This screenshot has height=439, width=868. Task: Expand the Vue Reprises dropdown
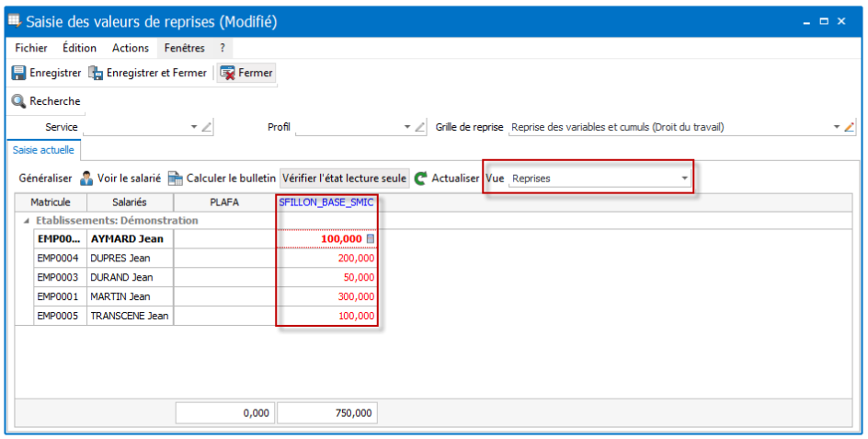point(685,179)
